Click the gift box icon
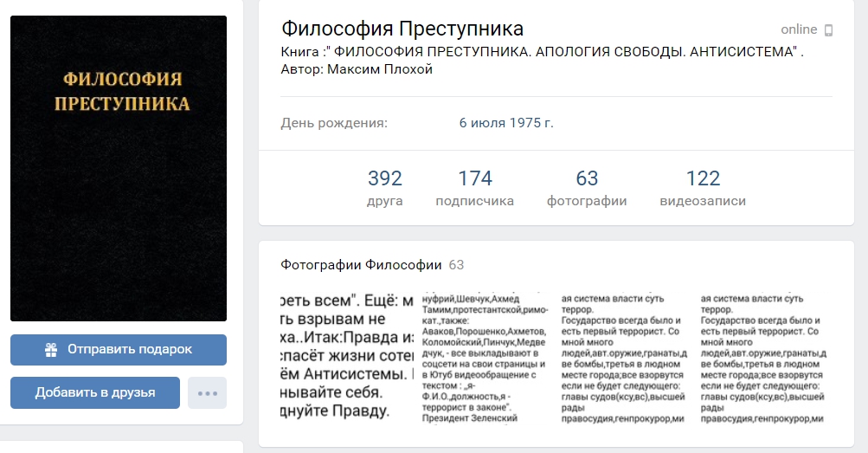 pos(51,349)
